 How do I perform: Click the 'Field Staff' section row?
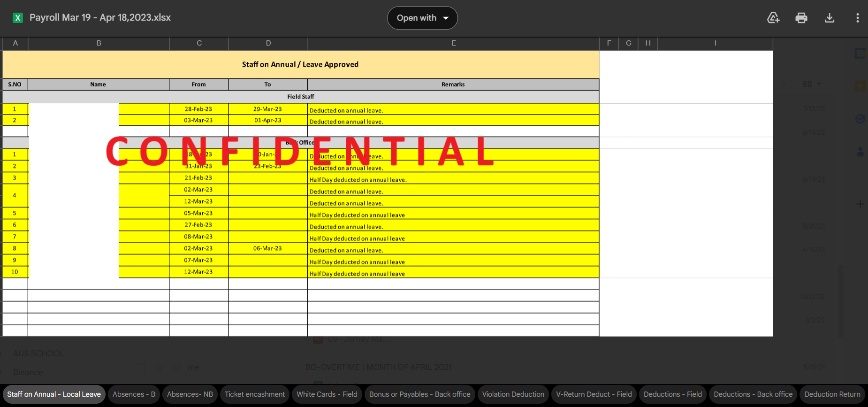(x=301, y=97)
